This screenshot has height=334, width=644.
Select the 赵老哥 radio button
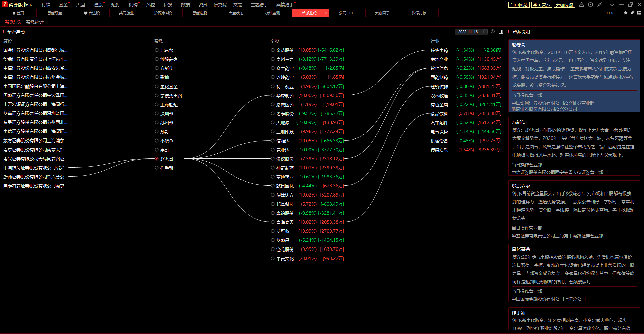click(x=157, y=159)
